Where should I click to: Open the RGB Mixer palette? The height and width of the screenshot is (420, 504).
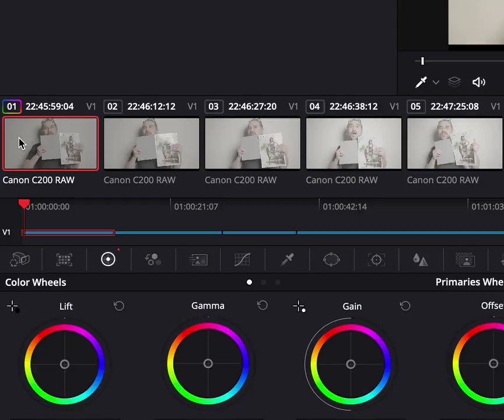click(153, 260)
